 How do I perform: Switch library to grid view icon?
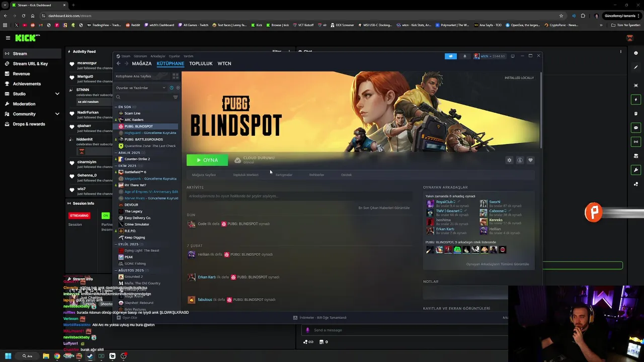pyautogui.click(x=176, y=76)
